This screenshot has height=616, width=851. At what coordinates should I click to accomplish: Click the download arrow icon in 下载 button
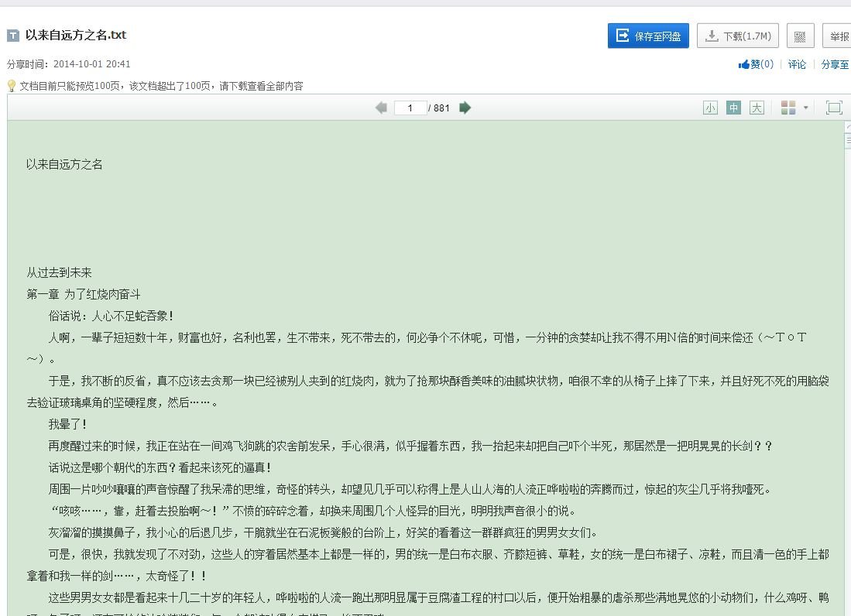pyautogui.click(x=710, y=36)
